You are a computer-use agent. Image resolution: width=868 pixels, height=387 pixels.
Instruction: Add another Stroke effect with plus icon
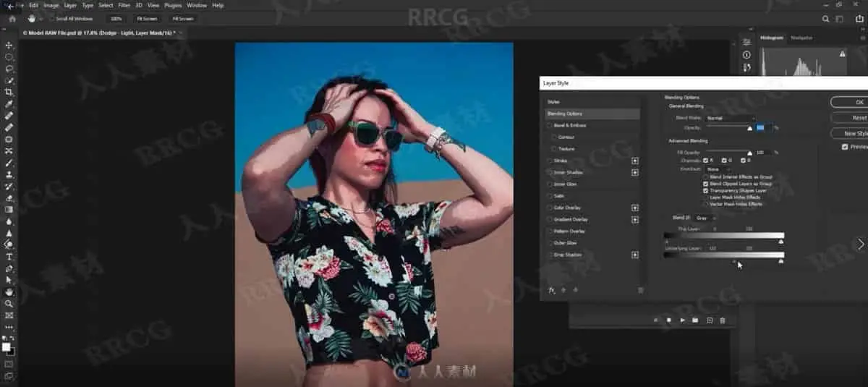(635, 161)
